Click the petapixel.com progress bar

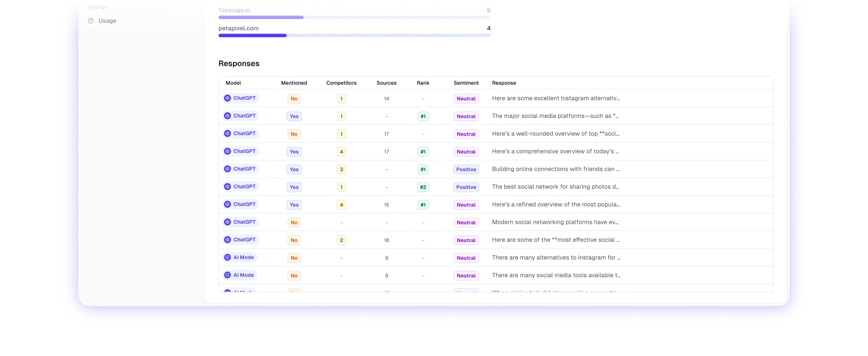354,36
